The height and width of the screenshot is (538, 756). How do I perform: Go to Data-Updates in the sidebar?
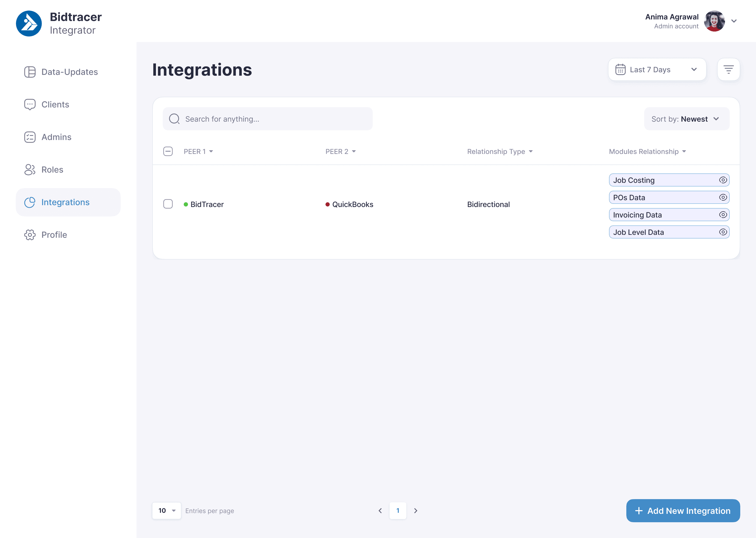click(68, 72)
